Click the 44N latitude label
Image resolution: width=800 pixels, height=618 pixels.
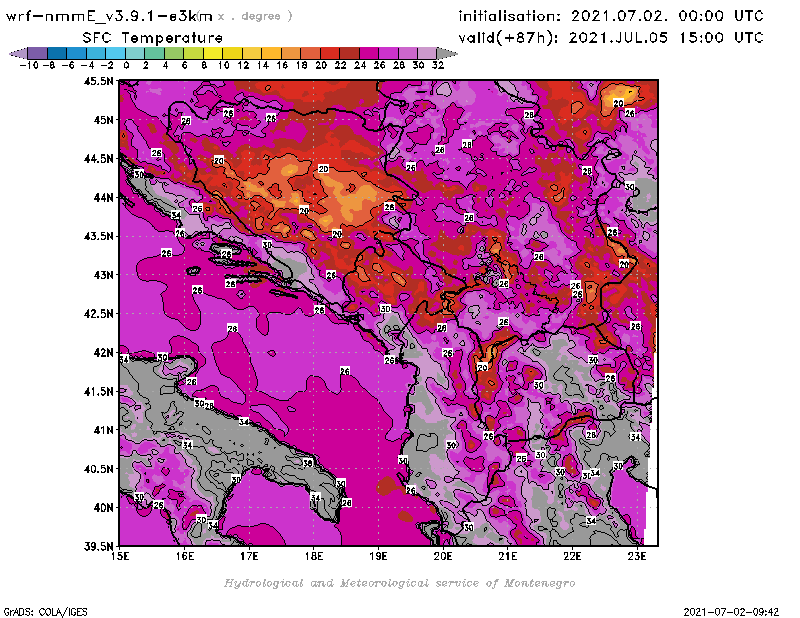pos(103,197)
